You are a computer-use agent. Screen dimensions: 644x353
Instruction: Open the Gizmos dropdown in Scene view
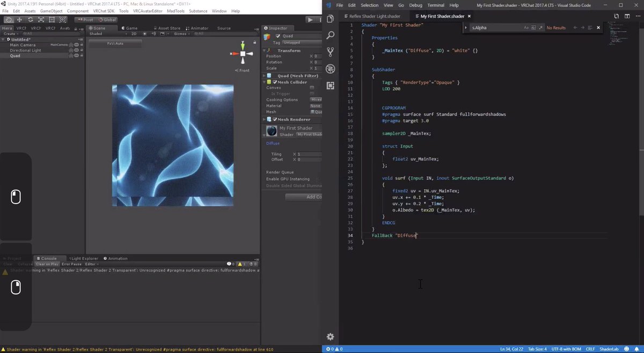tap(181, 33)
